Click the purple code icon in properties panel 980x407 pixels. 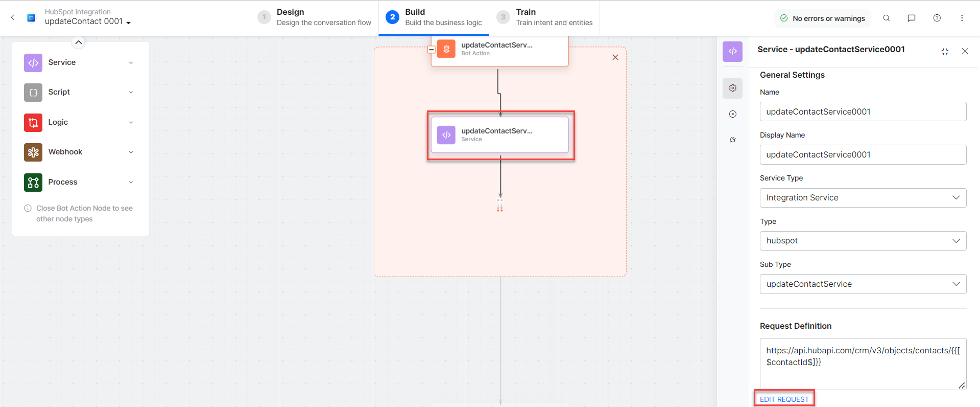pyautogui.click(x=732, y=51)
